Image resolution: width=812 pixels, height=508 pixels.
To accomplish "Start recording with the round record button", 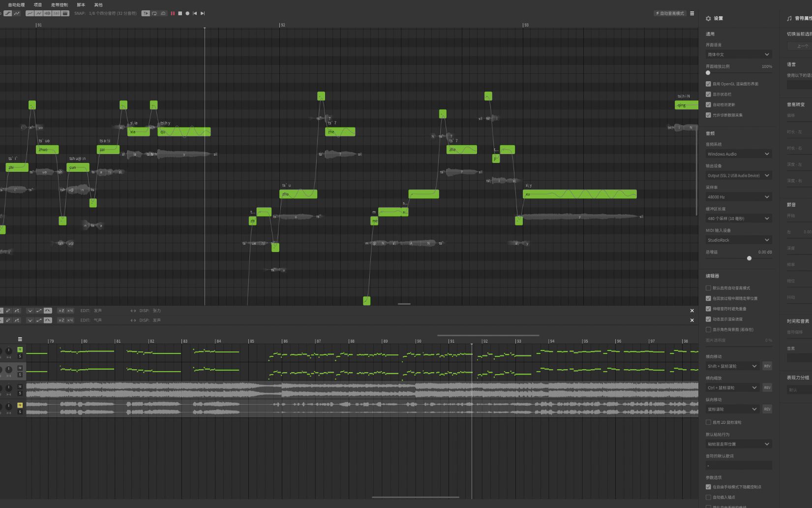I will coord(187,13).
